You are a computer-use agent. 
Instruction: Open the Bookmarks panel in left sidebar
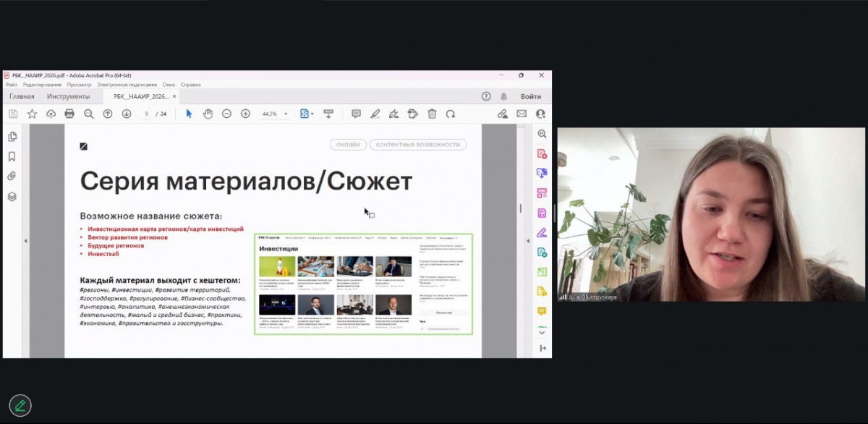coord(12,156)
